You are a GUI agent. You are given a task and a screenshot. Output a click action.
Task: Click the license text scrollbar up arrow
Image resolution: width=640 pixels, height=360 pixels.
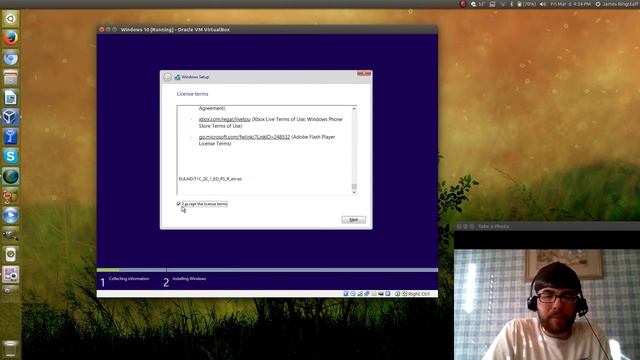tap(354, 109)
